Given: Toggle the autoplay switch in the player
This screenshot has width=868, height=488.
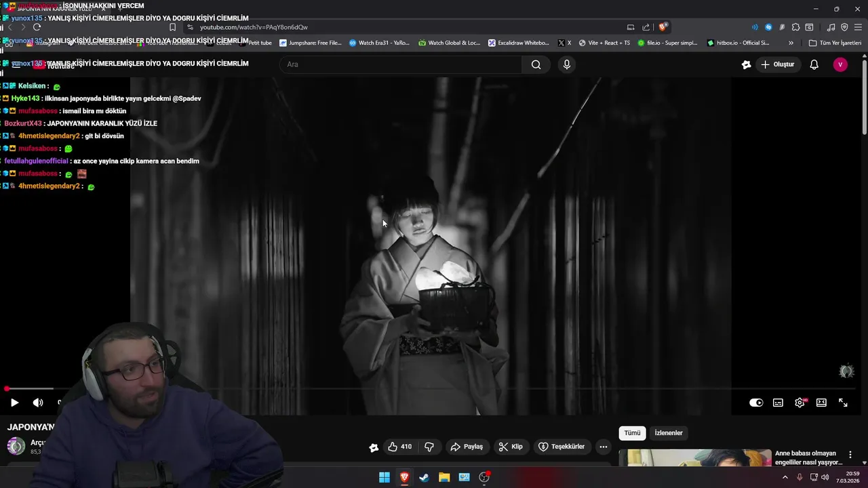Looking at the screenshot, I should click(756, 403).
